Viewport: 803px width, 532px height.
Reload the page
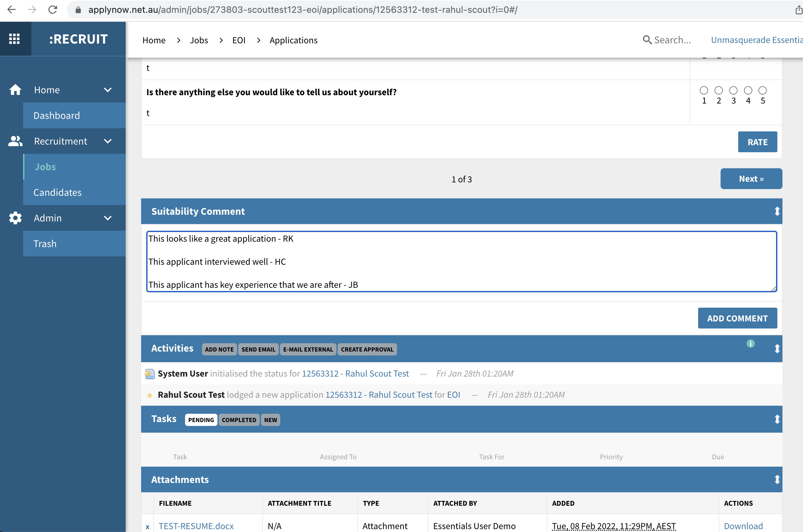coord(53,10)
